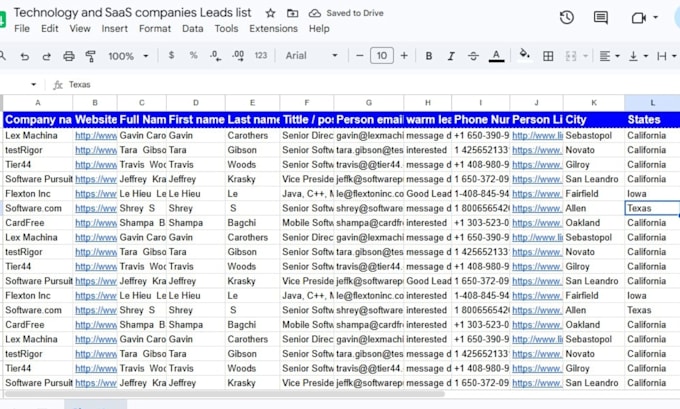Open the zoom 100% dropdown
Viewport: 680px width, 409px height.
click(x=128, y=56)
